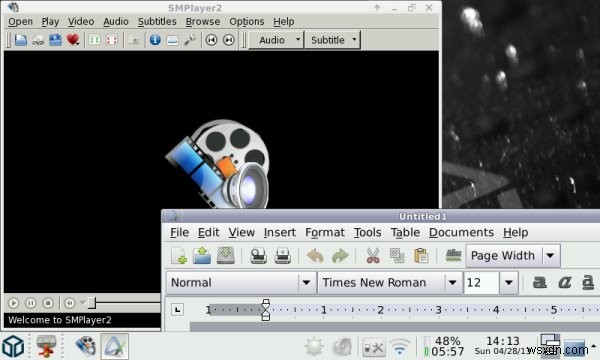This screenshot has height=360, width=600.
Task: Open the Play menu in SMPlayer2
Action: click(50, 22)
